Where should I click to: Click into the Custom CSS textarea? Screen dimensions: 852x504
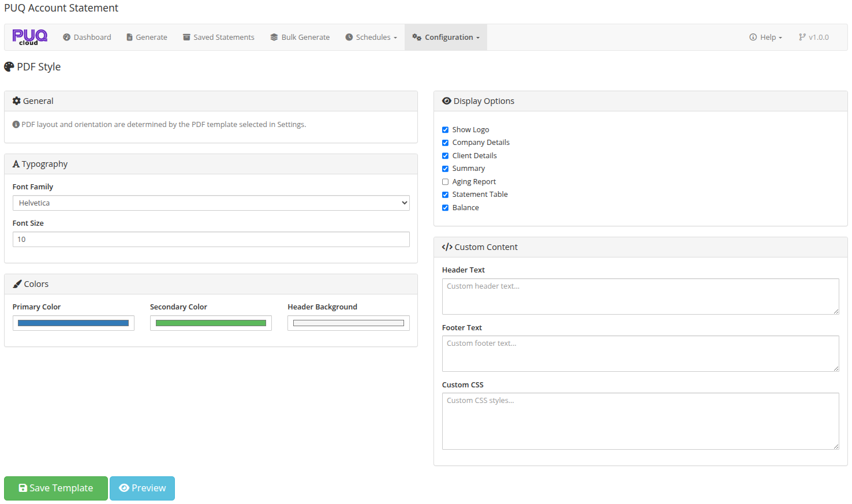point(640,421)
